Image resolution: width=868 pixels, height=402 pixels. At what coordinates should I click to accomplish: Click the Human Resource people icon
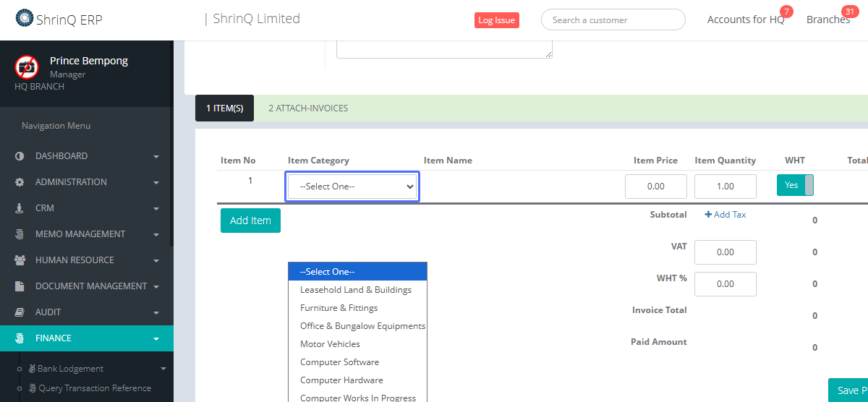[20, 260]
